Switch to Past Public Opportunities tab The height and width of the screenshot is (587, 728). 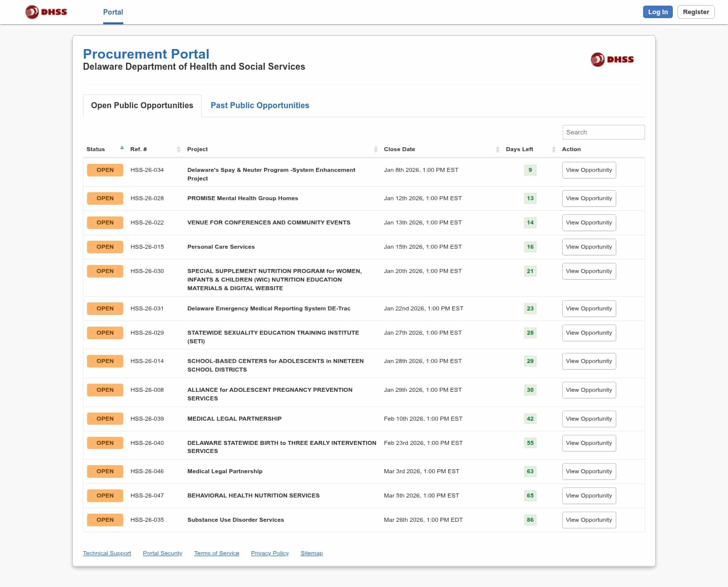[x=259, y=105]
